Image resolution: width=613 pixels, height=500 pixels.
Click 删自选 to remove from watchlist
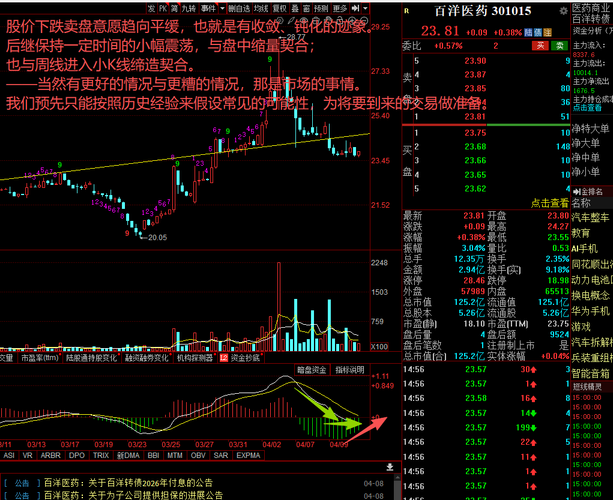(239, 8)
